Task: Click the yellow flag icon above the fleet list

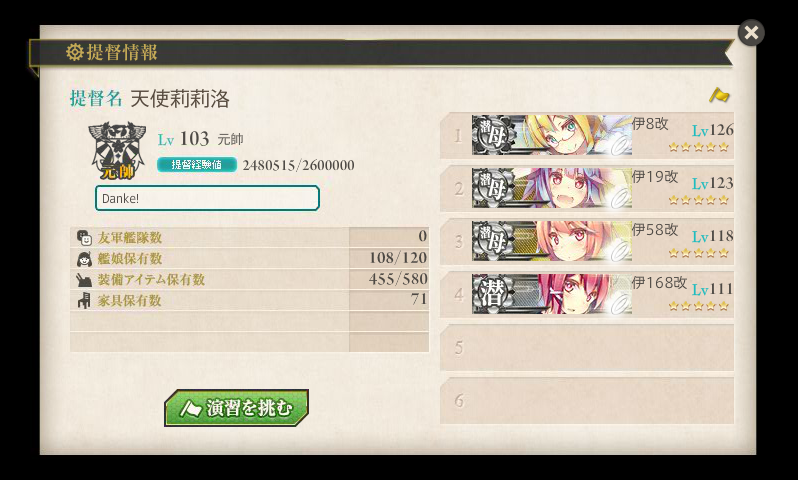Action: [719, 95]
